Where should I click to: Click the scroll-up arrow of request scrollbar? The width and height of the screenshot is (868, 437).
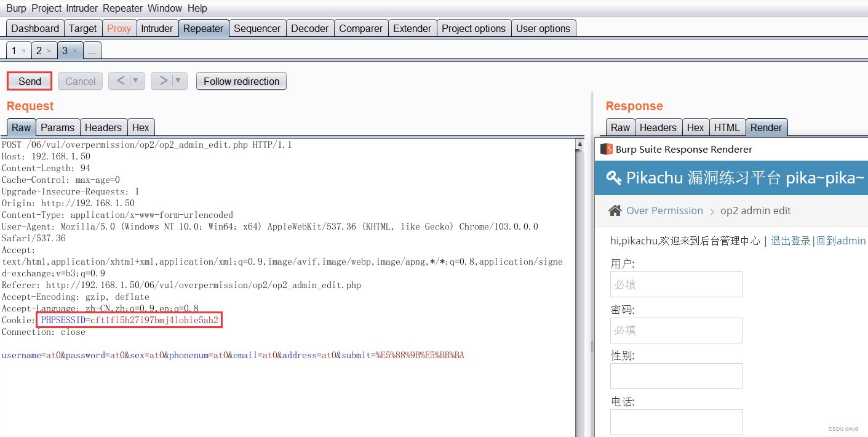coord(579,144)
